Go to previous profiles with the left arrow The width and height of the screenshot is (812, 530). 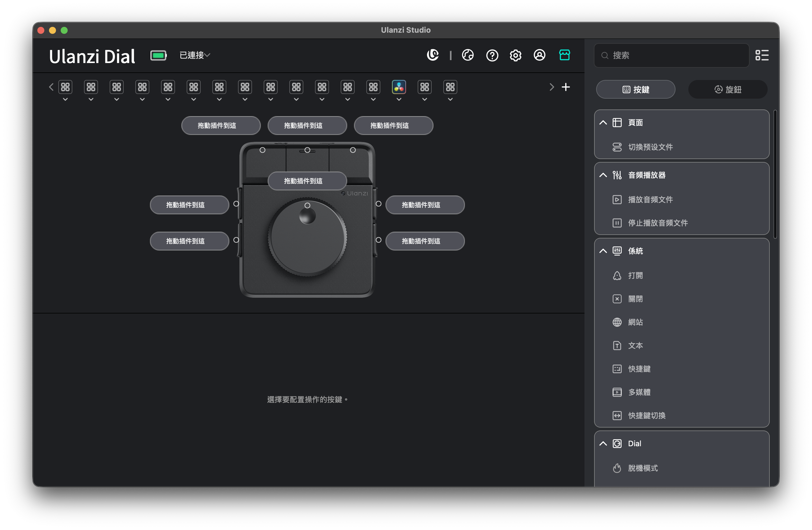tap(51, 87)
